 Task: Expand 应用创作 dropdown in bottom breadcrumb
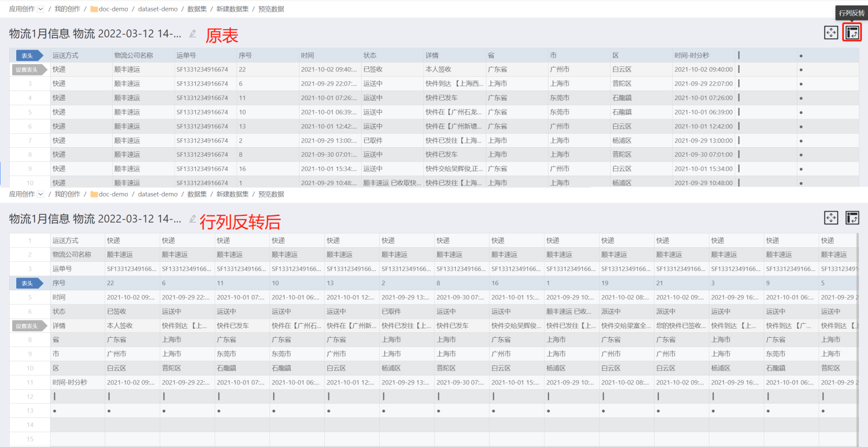(40, 194)
